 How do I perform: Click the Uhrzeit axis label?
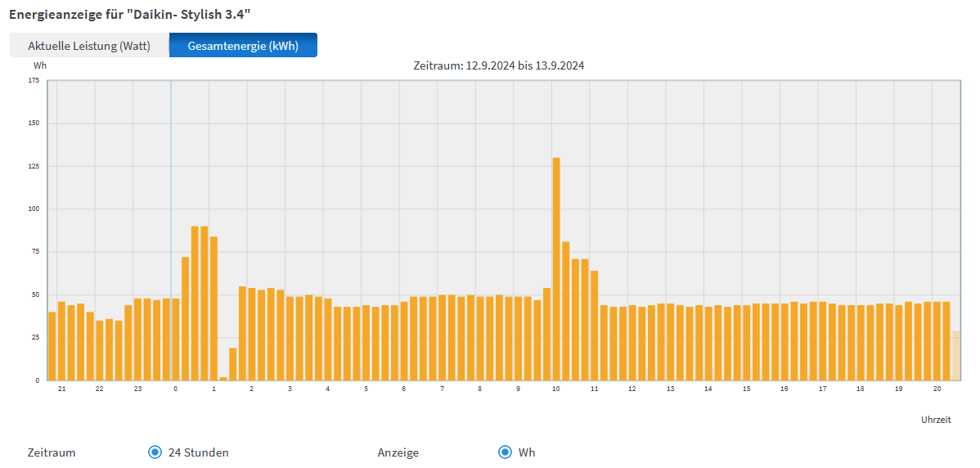tap(936, 420)
